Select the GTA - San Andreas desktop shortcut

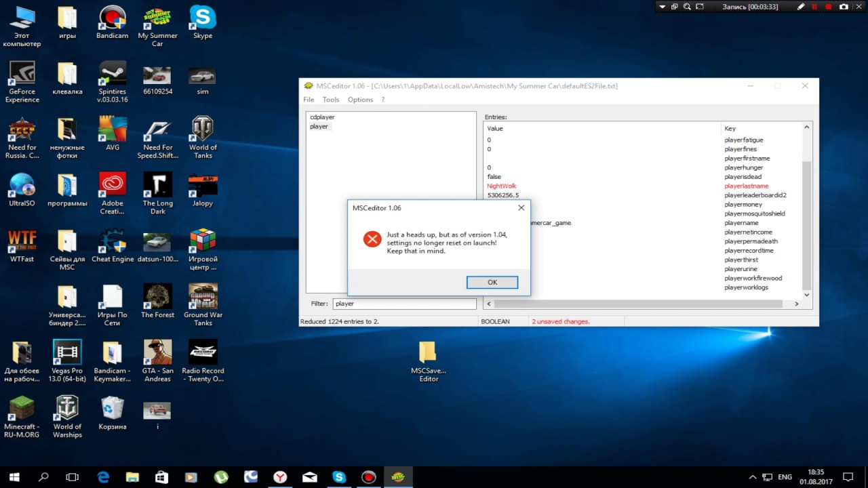(x=157, y=362)
